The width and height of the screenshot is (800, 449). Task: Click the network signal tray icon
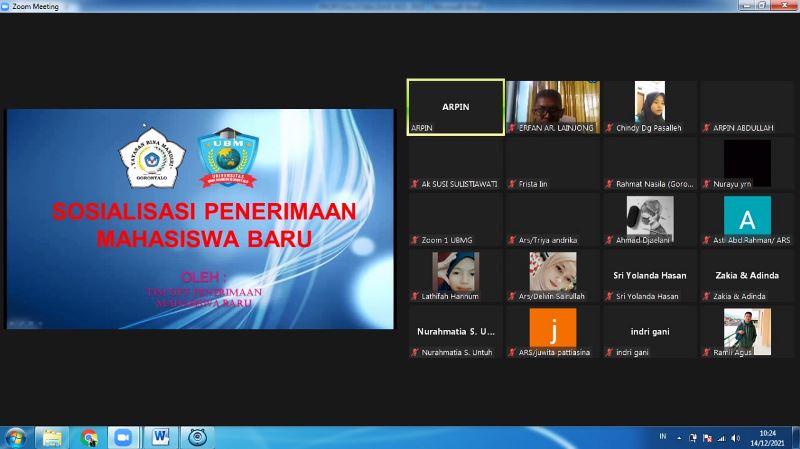pos(721,438)
